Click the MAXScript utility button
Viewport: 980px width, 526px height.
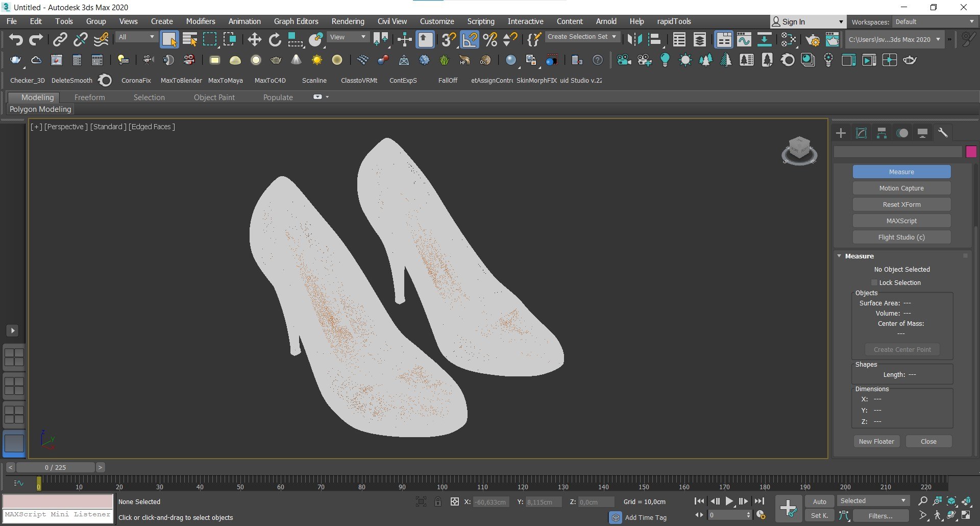click(901, 221)
